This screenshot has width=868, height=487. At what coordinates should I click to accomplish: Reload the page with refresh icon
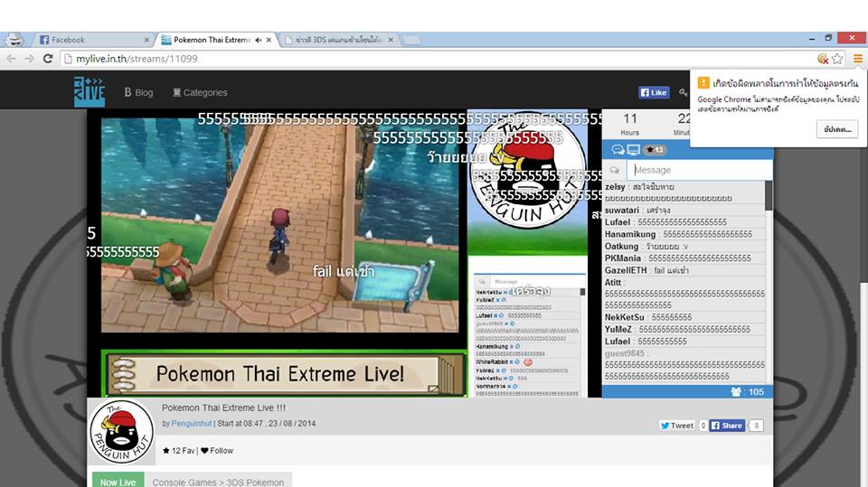[x=48, y=59]
